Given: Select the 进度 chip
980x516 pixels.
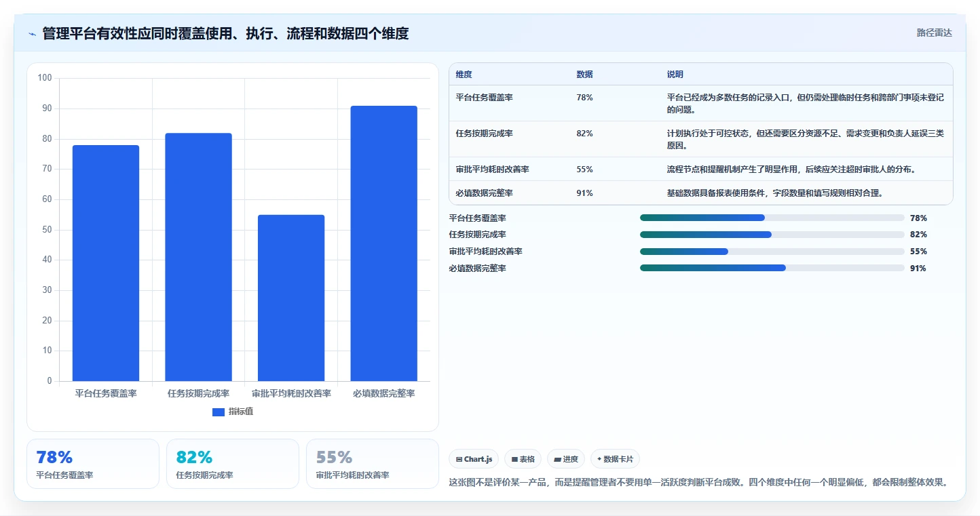Looking at the screenshot, I should tap(565, 459).
